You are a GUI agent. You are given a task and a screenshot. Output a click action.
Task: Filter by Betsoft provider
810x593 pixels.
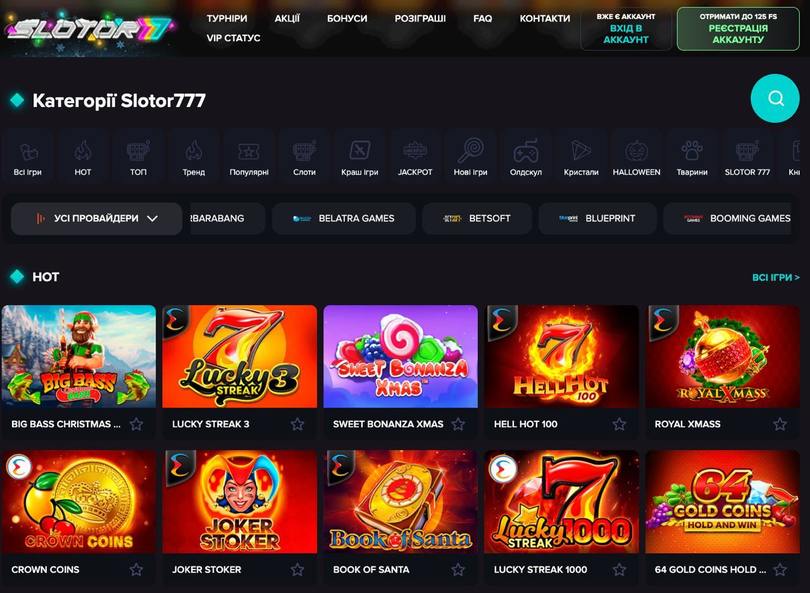477,219
